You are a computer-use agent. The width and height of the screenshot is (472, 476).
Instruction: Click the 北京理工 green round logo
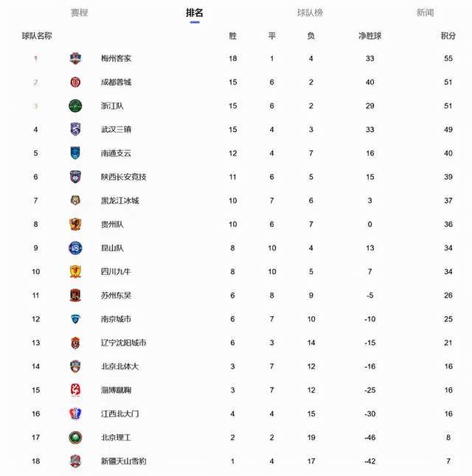click(x=75, y=438)
